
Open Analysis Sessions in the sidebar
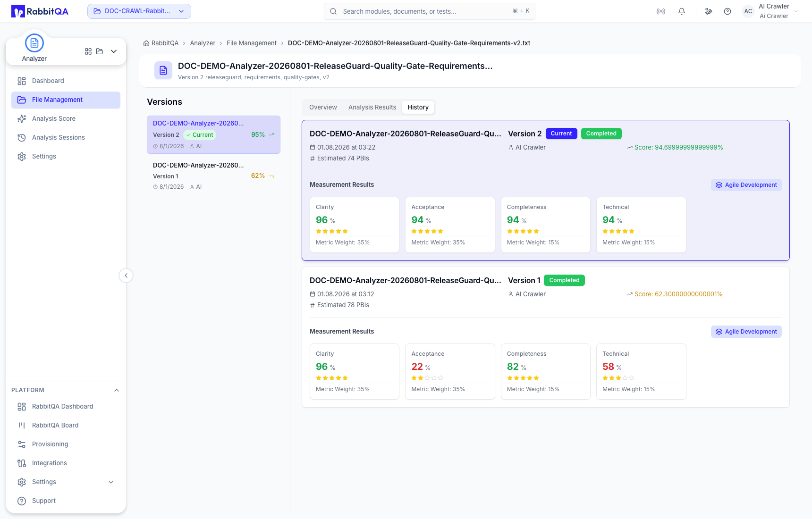pyautogui.click(x=66, y=137)
